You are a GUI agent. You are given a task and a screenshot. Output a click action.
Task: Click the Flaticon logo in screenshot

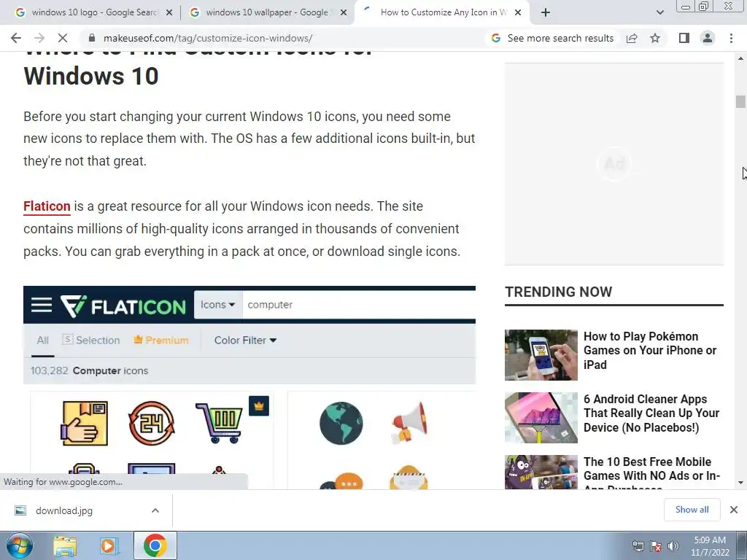click(x=123, y=306)
